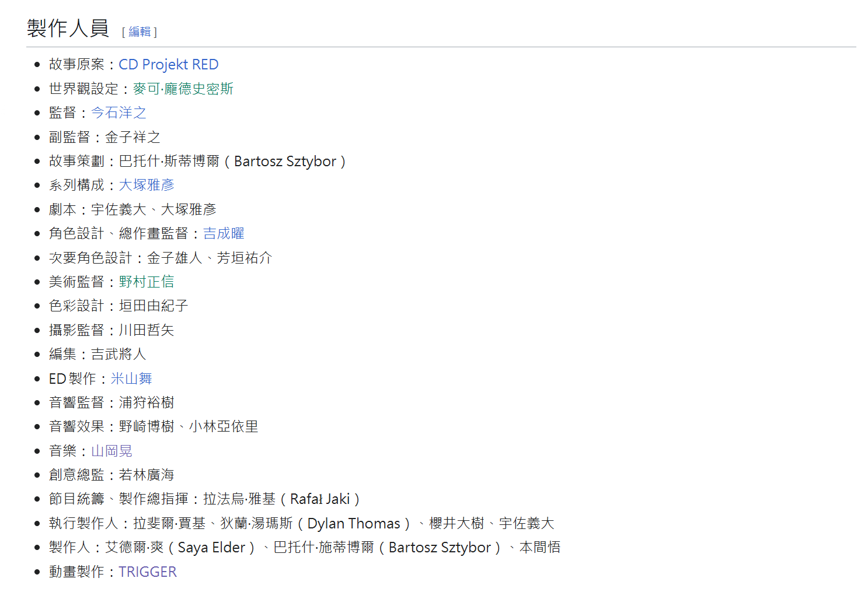Open the 大塚雅彥 link under 系列構成
This screenshot has width=868, height=592.
click(147, 185)
